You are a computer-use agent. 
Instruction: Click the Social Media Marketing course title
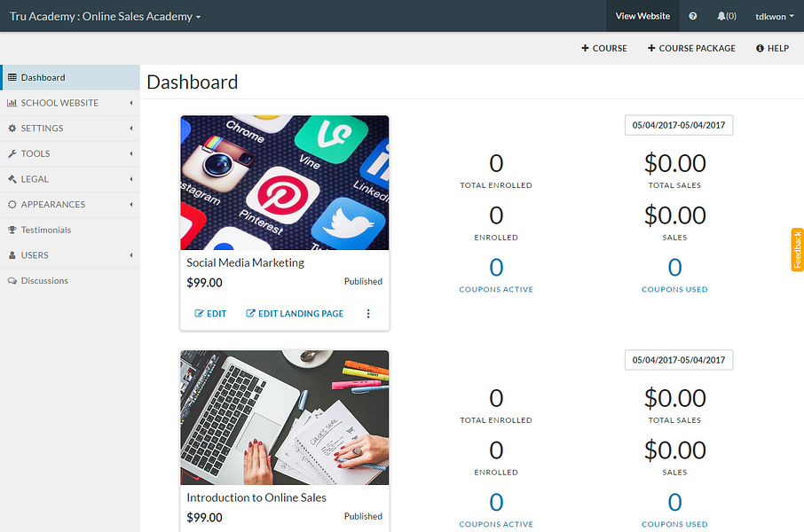(245, 262)
